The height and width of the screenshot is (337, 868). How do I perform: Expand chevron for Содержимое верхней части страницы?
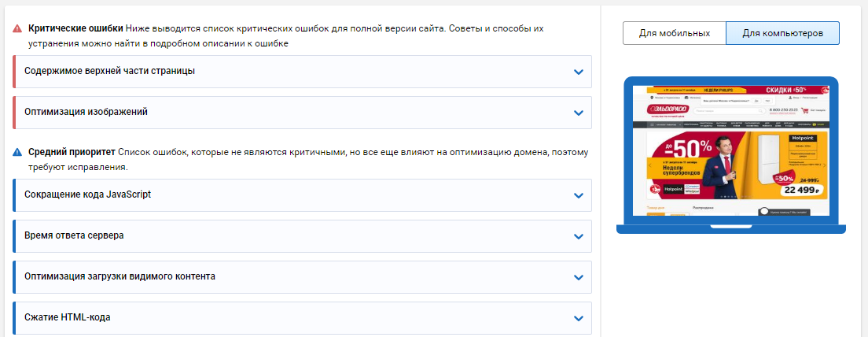pos(579,72)
